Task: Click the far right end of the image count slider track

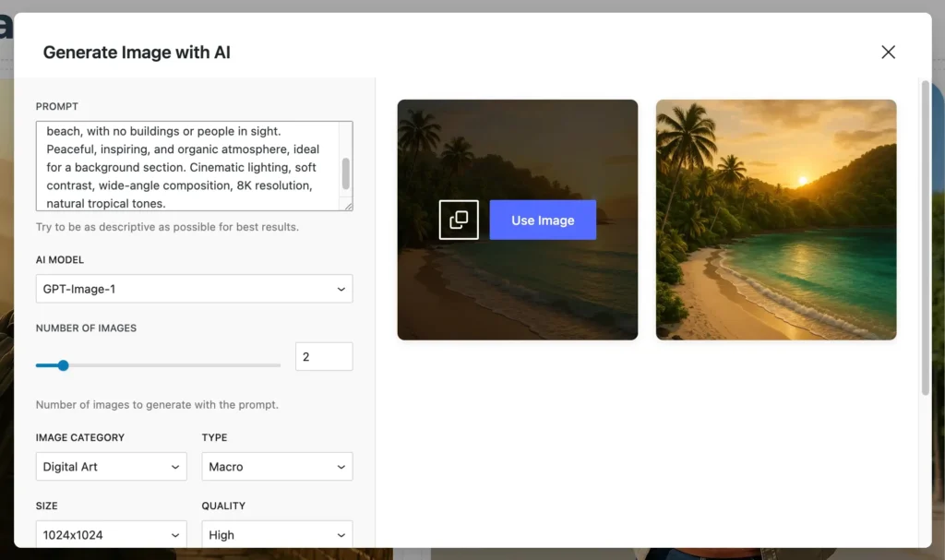Action: pyautogui.click(x=279, y=365)
